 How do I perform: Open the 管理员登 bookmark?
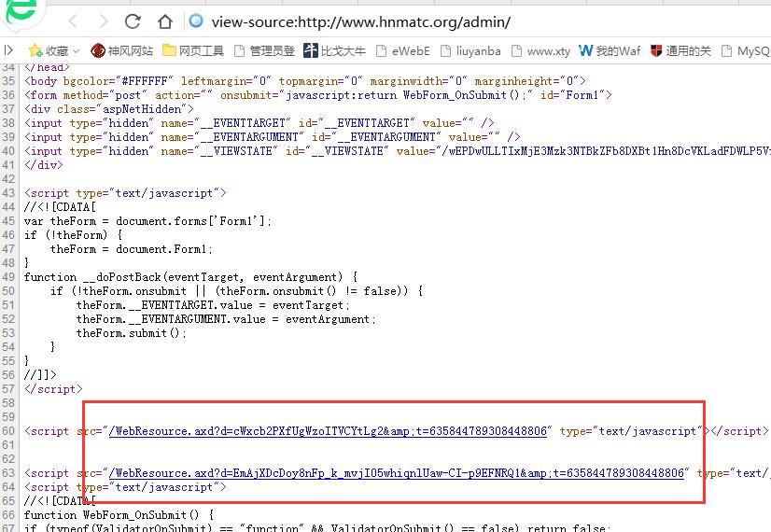[x=264, y=50]
